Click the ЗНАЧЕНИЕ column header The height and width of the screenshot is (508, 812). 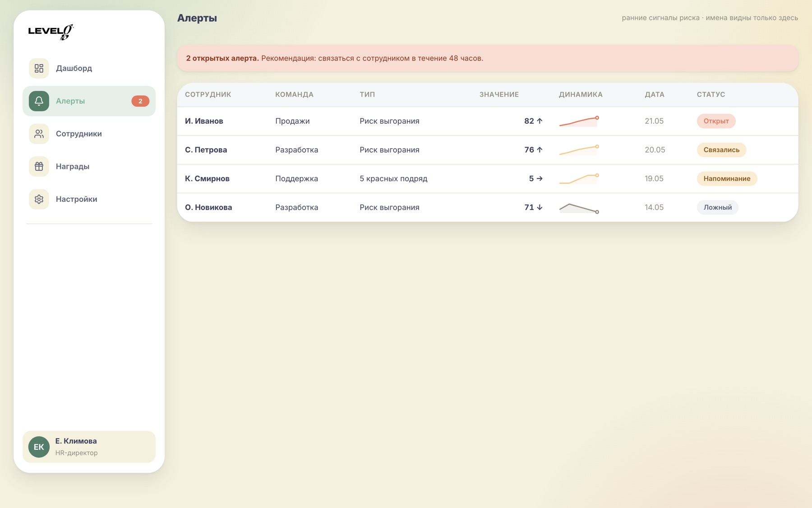click(499, 94)
